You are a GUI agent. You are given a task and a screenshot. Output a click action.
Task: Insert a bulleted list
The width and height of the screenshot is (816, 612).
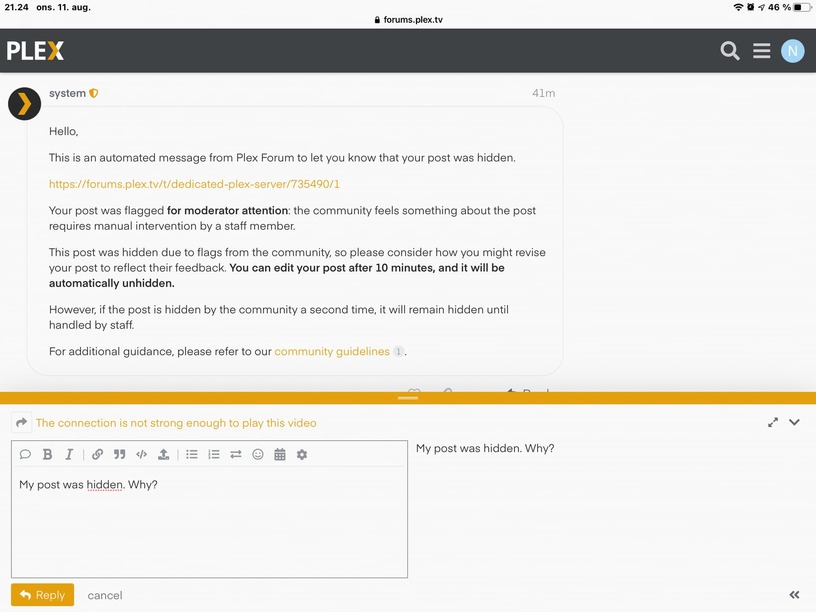(192, 454)
